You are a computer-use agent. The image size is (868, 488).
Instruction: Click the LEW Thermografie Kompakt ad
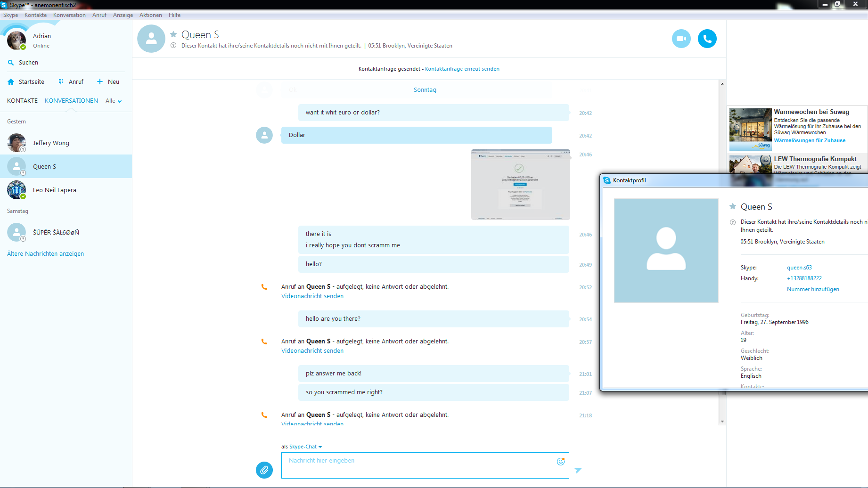pyautogui.click(x=798, y=163)
